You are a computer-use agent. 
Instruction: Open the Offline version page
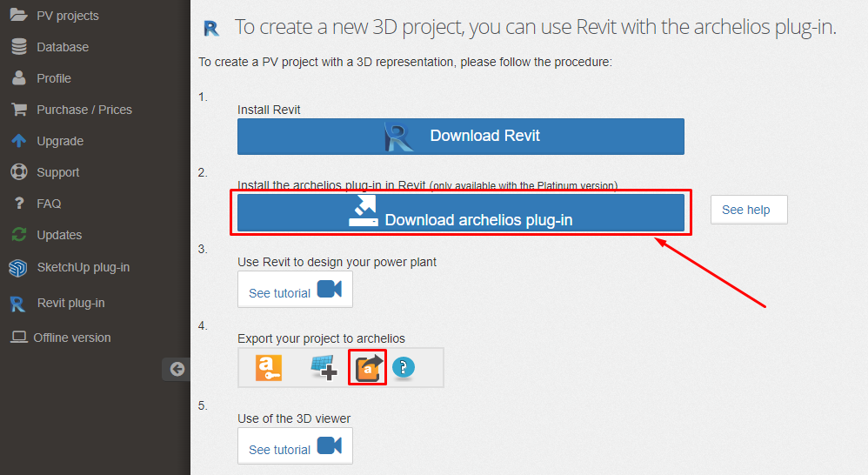click(72, 338)
